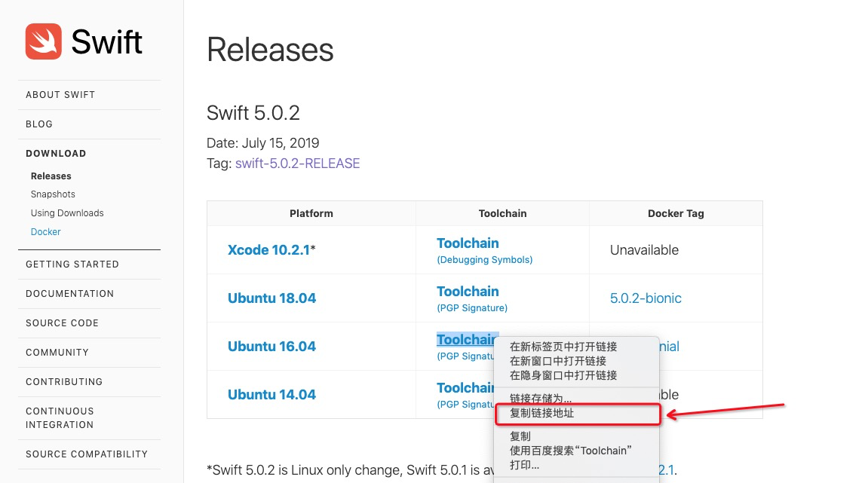Image resolution: width=868 pixels, height=483 pixels.
Task: Go to the Blog page
Action: 39,124
